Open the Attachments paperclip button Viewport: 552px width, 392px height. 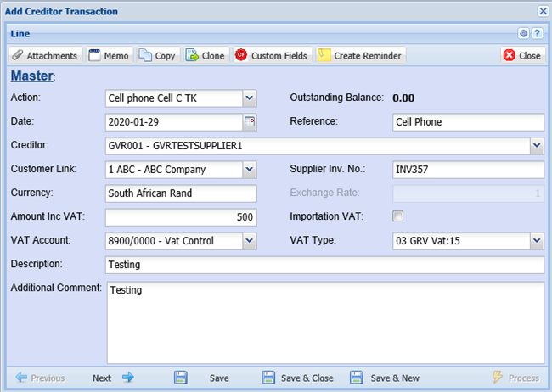46,55
